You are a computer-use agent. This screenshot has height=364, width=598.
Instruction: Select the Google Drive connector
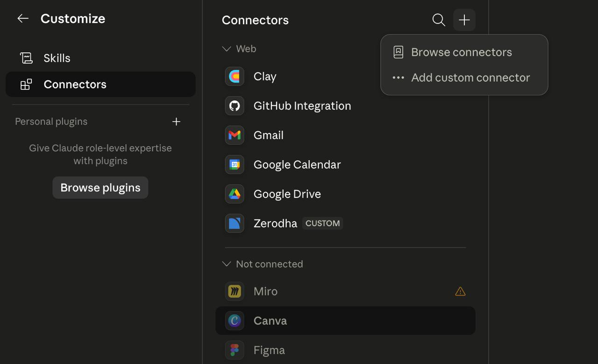[x=345, y=194]
